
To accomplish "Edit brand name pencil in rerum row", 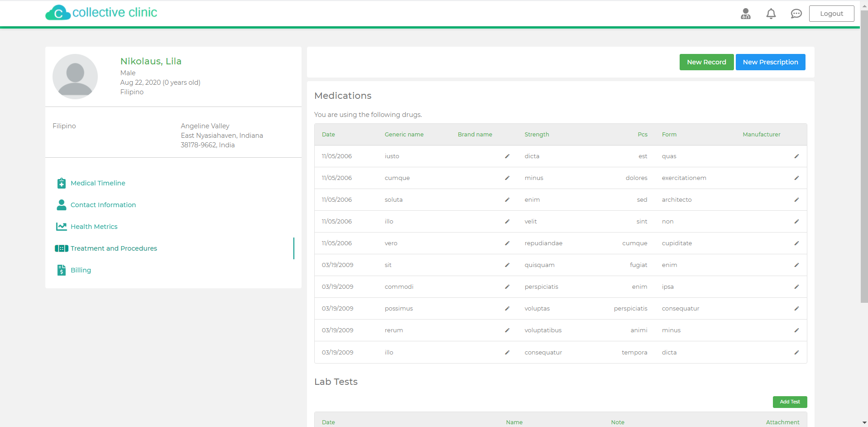I will click(x=507, y=330).
